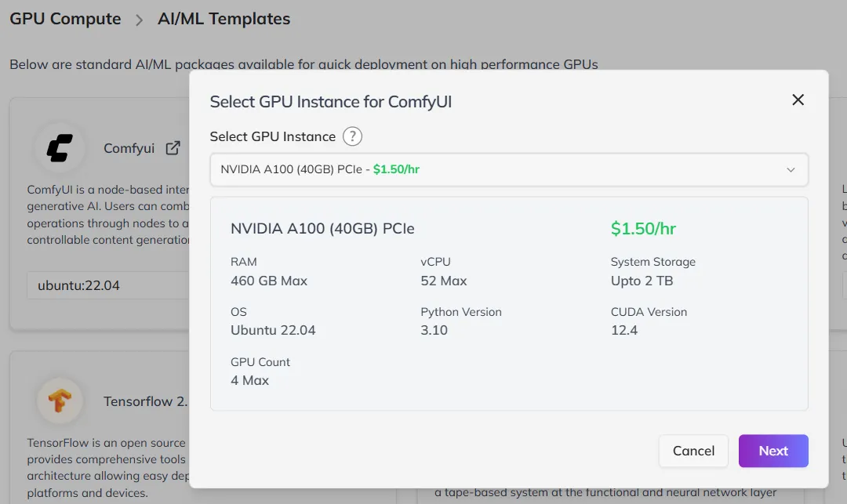
Task: Open the NVIDIA A100 GPU instance dropdown
Action: coord(508,169)
